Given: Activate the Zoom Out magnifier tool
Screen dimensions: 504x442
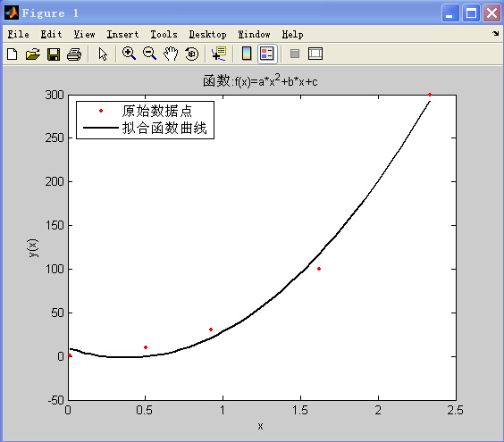Looking at the screenshot, I should [149, 54].
